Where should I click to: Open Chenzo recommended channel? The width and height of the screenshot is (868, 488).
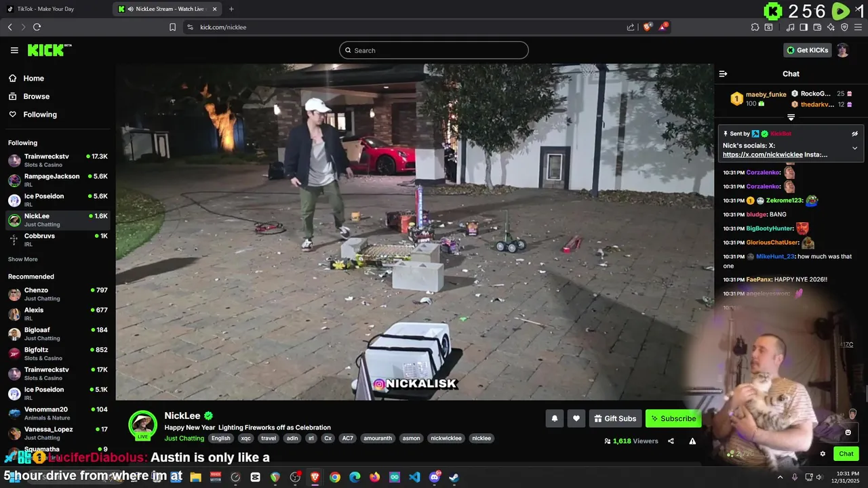58,293
